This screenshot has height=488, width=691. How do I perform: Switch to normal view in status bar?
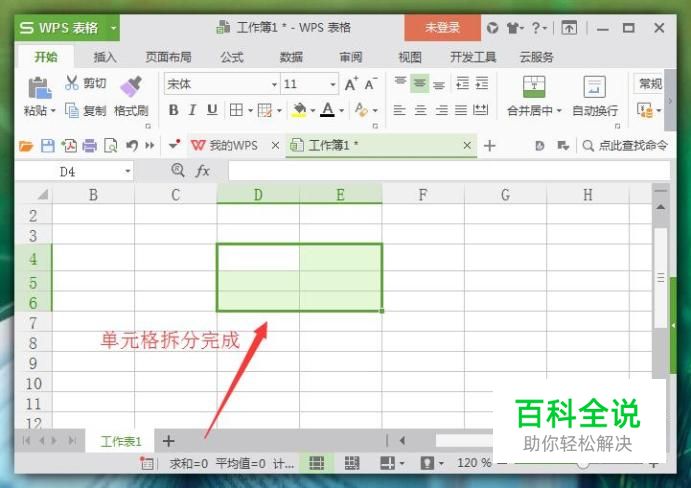coord(316,463)
